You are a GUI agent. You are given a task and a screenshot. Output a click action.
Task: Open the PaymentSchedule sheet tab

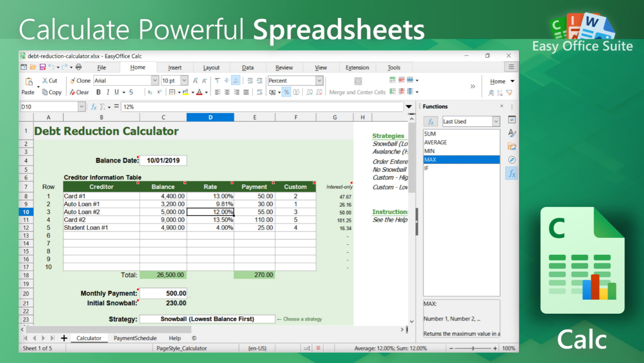click(135, 338)
